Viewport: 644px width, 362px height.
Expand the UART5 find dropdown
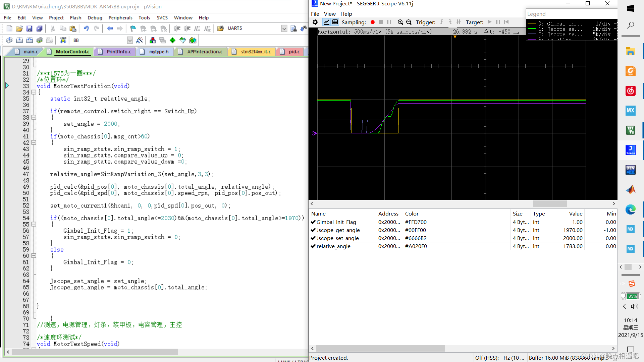point(284,28)
